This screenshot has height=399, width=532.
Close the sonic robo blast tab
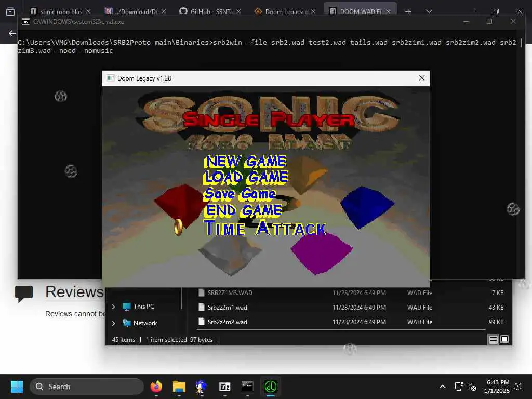coord(88,11)
